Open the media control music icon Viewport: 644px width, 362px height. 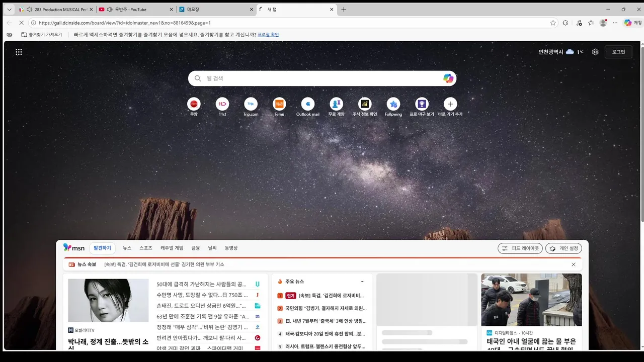pyautogui.click(x=579, y=23)
